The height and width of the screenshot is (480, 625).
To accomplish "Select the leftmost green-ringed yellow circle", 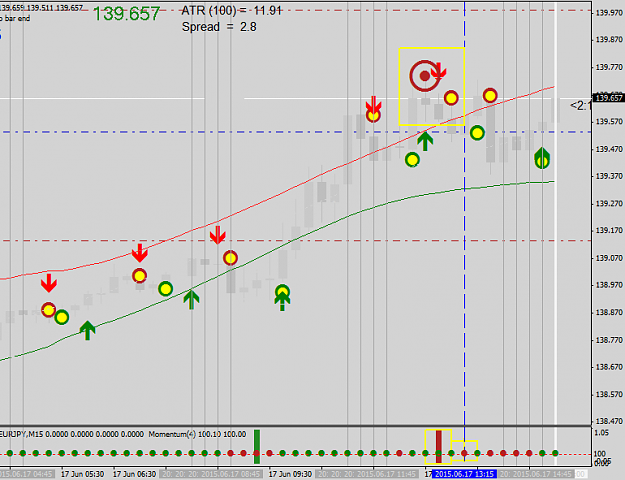I will pos(61,317).
